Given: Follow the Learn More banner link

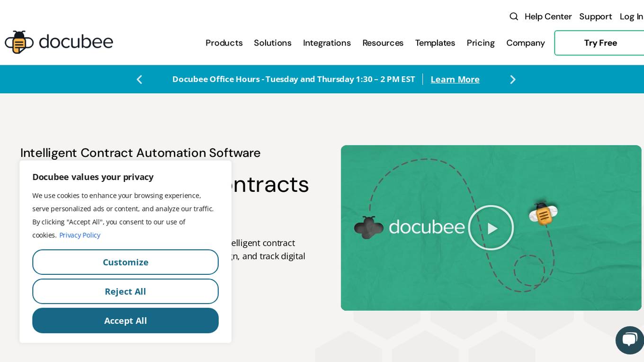Looking at the screenshot, I should tap(455, 80).
